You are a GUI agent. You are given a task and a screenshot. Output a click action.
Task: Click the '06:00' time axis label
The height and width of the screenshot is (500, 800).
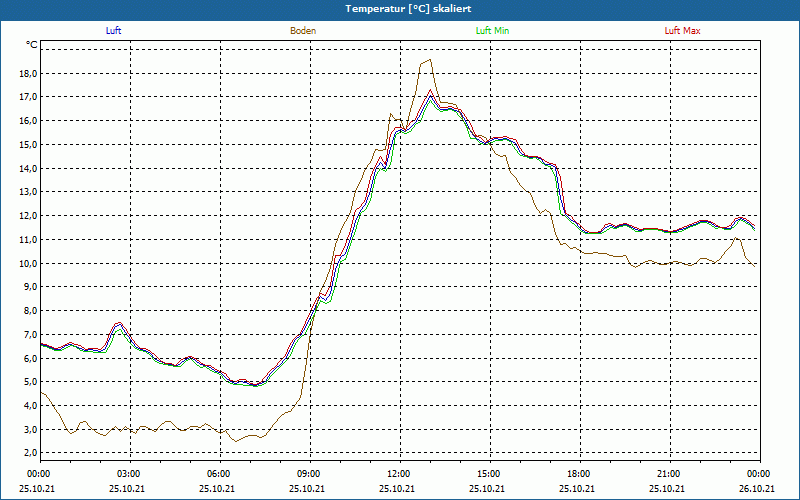click(218, 474)
